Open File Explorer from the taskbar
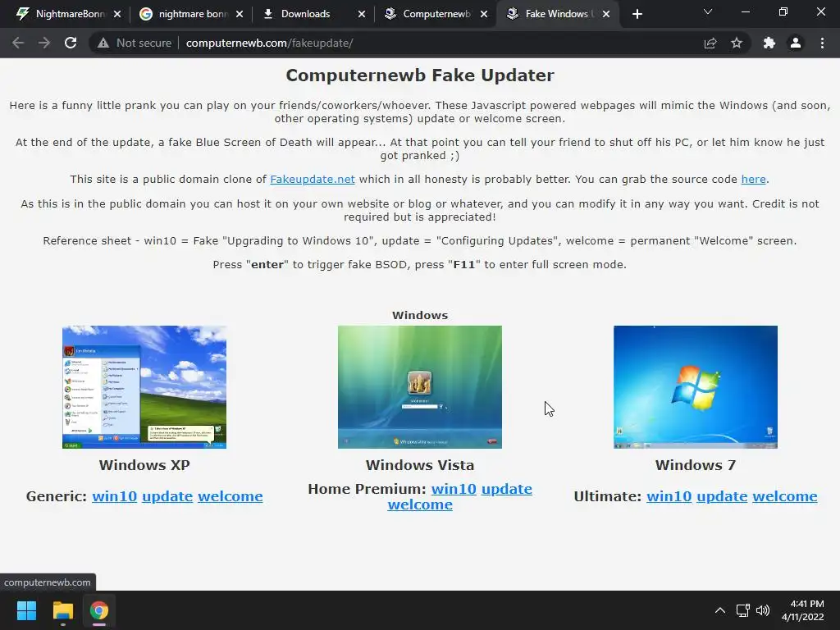This screenshot has width=840, height=630. pyautogui.click(x=62, y=610)
